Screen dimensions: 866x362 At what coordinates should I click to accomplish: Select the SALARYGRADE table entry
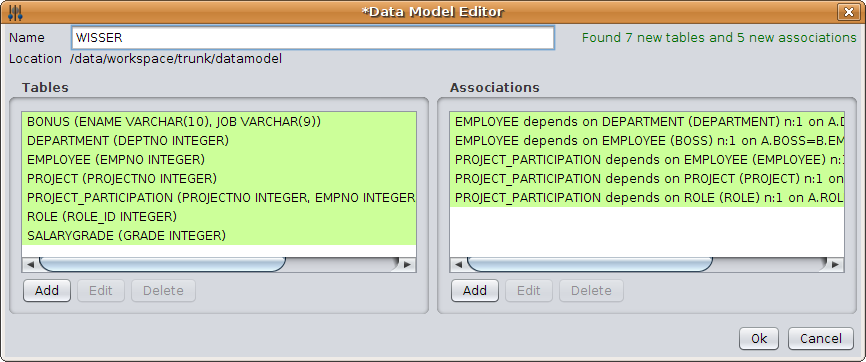click(219, 235)
